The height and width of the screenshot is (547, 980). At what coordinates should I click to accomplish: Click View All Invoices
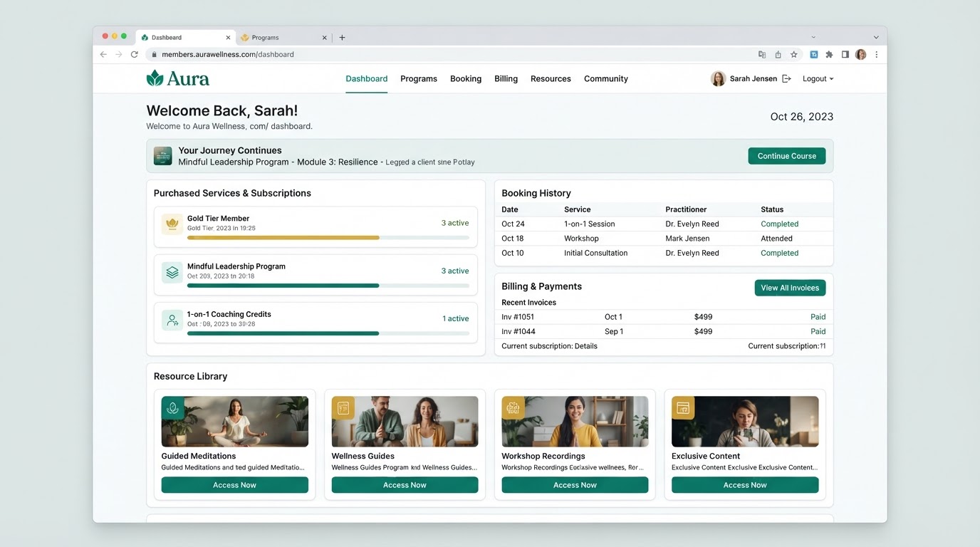pos(790,288)
